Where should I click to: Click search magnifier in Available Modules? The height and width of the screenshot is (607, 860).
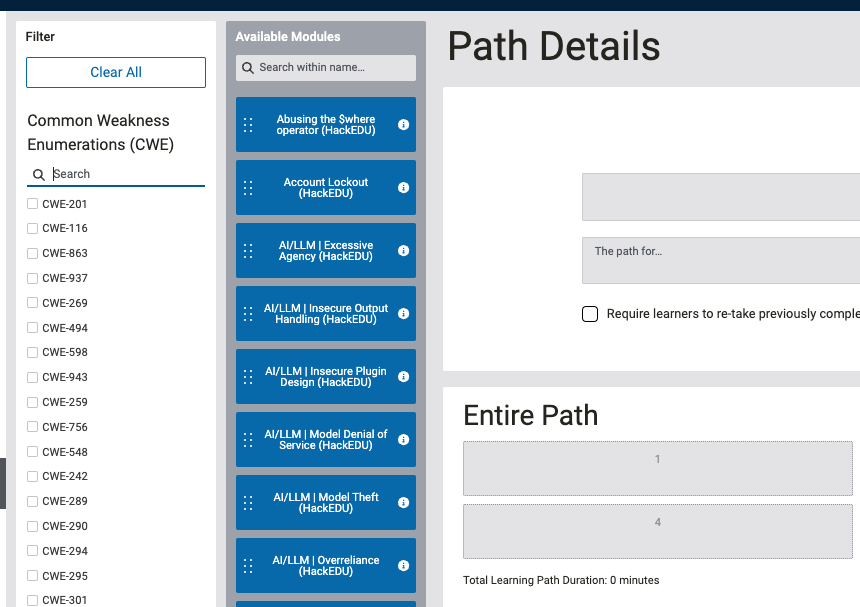(x=248, y=67)
